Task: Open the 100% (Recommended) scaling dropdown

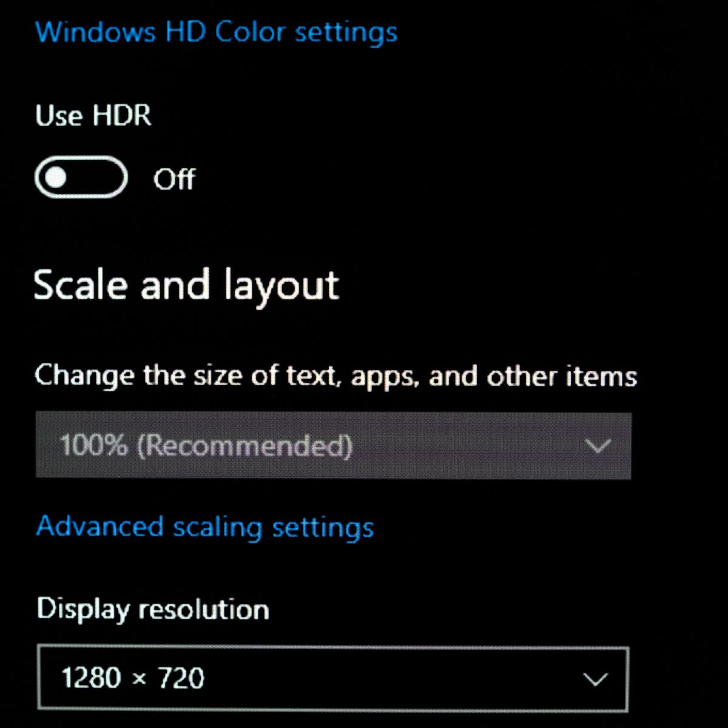Action: tap(333, 446)
